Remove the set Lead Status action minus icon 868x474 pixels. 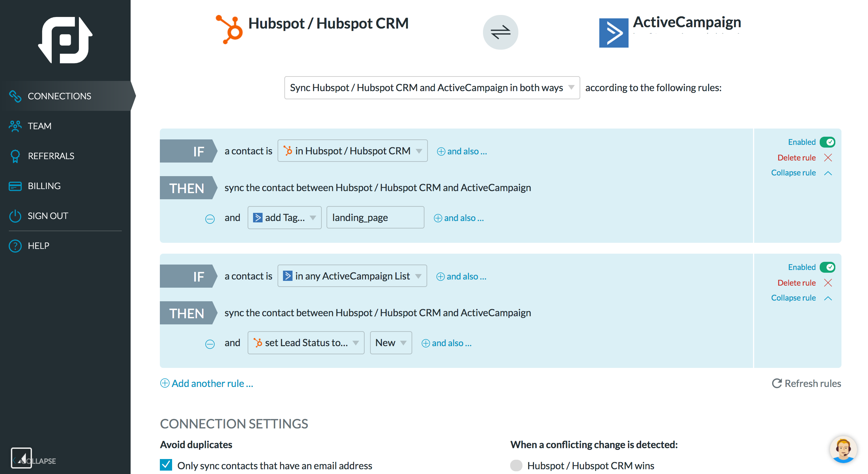click(210, 344)
